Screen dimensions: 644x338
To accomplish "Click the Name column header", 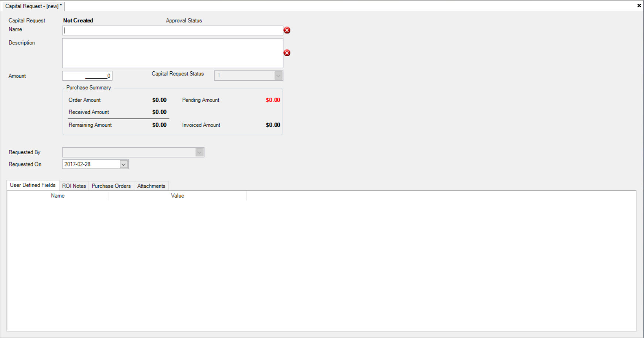I will pyautogui.click(x=58, y=196).
